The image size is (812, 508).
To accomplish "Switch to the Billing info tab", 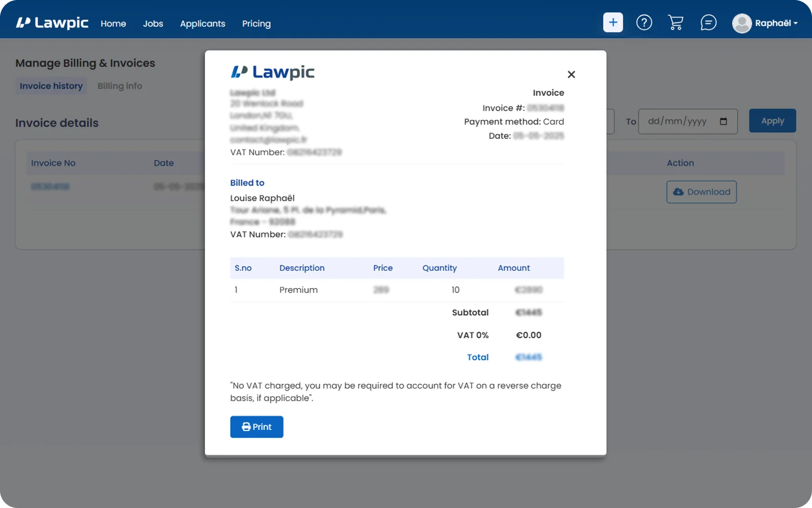I will click(x=120, y=86).
